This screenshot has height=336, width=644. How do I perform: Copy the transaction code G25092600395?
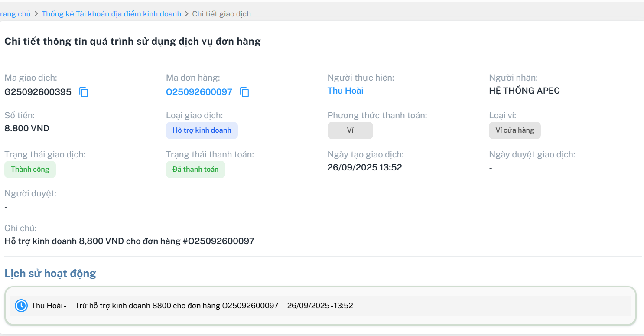point(84,92)
